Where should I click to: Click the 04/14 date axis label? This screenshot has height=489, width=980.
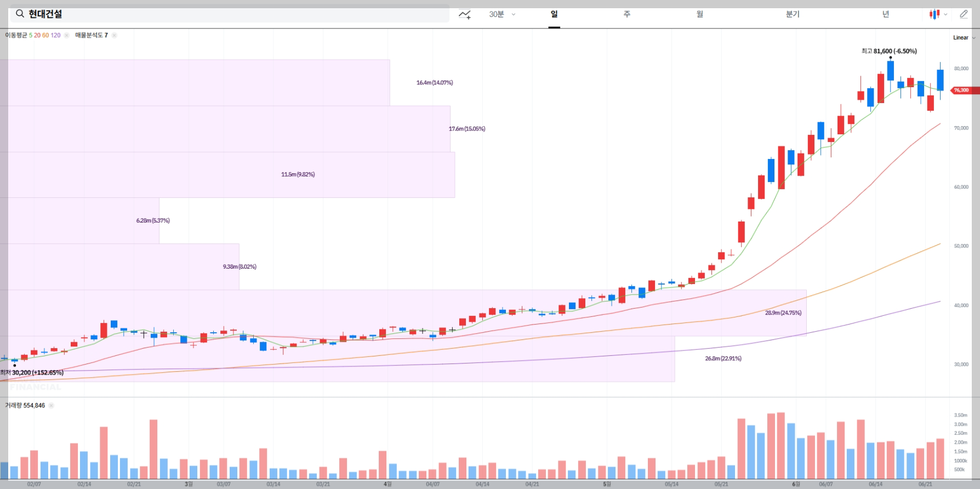pos(482,484)
